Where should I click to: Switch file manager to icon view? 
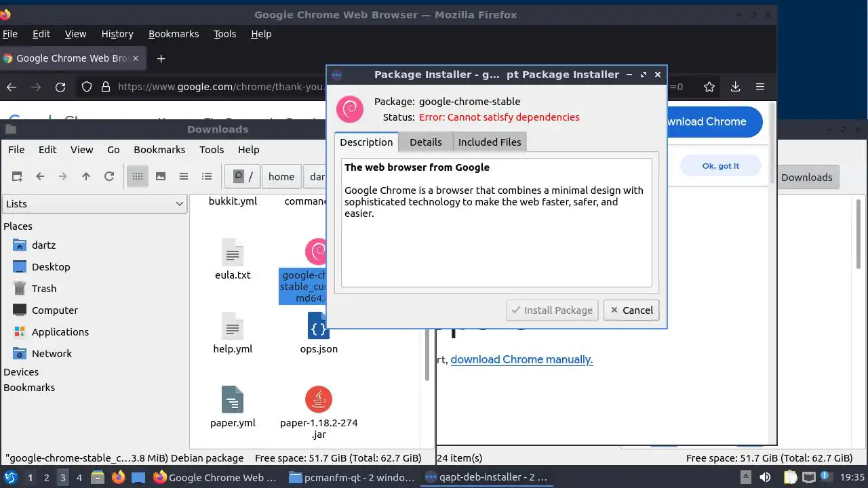click(x=138, y=176)
